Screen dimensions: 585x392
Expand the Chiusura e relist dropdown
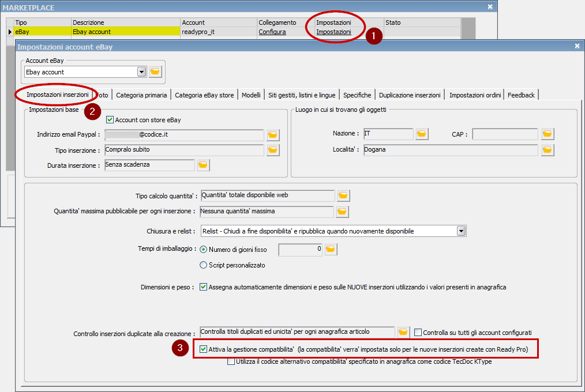[x=461, y=231]
